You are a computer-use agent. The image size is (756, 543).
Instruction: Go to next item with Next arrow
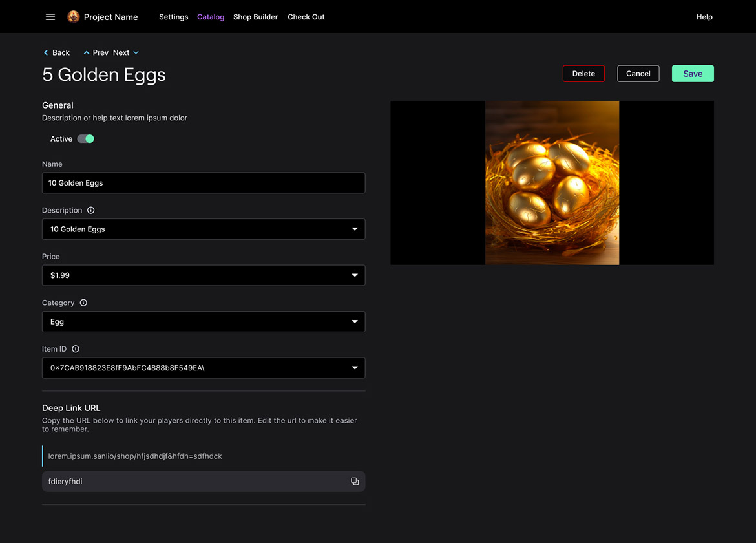coord(136,53)
